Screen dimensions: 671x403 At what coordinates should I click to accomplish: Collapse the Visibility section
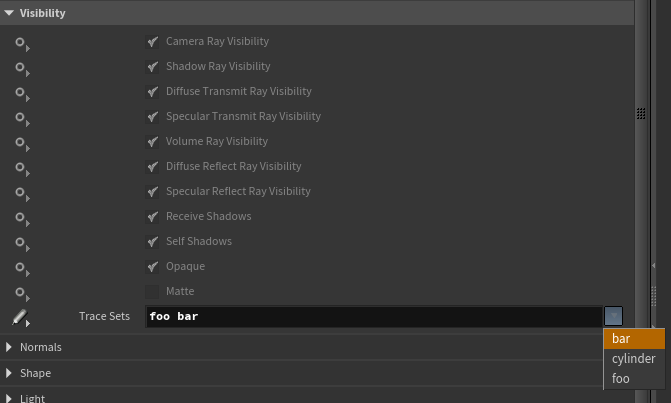coord(10,14)
